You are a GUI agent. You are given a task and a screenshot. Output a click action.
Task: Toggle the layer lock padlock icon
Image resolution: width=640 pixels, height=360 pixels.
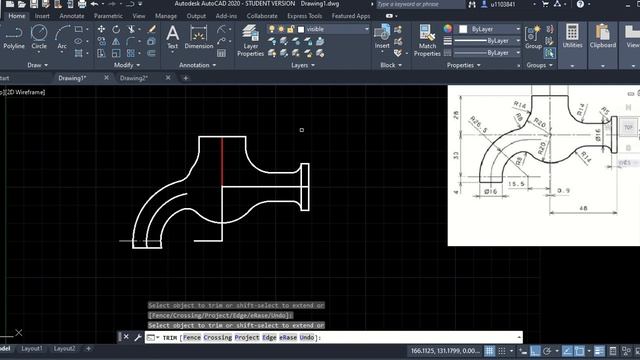(x=291, y=29)
